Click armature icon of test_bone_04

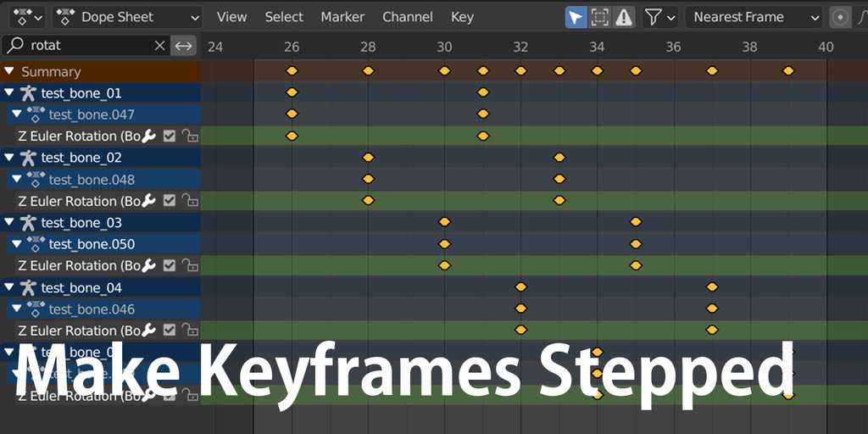pyautogui.click(x=28, y=287)
